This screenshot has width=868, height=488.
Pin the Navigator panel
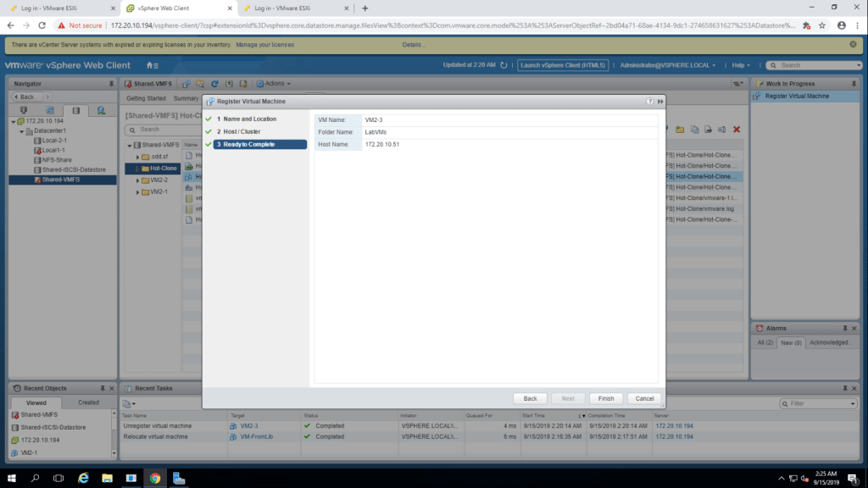point(111,84)
